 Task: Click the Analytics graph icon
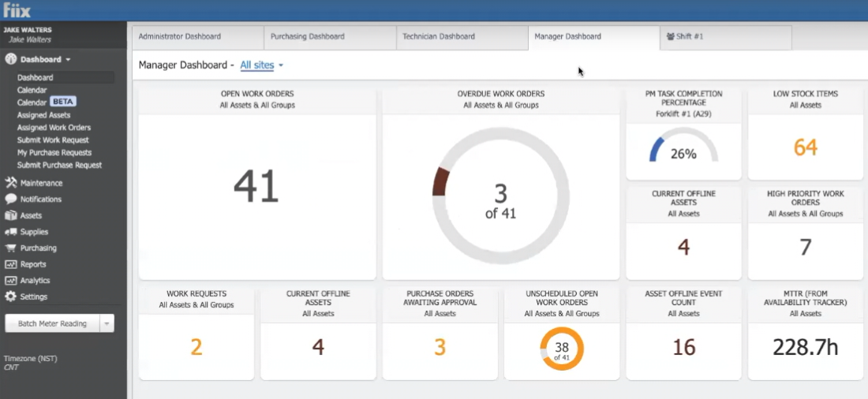point(10,281)
